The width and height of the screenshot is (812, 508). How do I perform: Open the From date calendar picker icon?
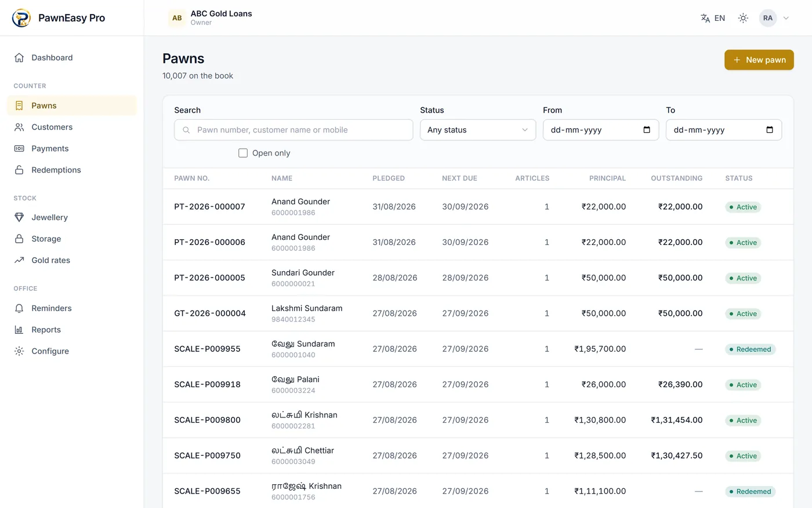click(647, 130)
